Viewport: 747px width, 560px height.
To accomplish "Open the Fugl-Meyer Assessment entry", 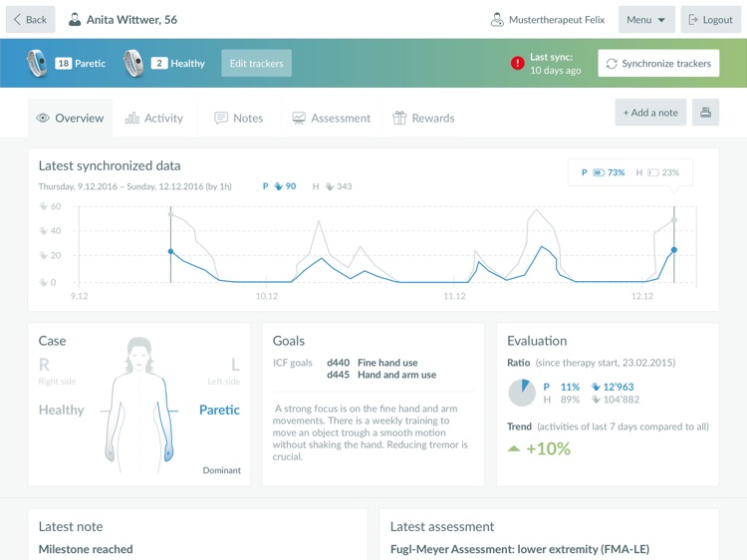I will [520, 549].
